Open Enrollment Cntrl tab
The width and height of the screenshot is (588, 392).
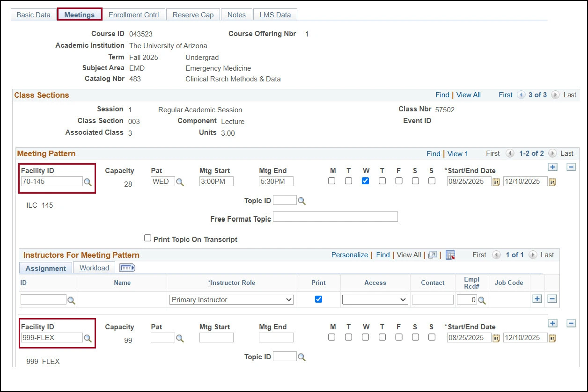click(x=133, y=15)
